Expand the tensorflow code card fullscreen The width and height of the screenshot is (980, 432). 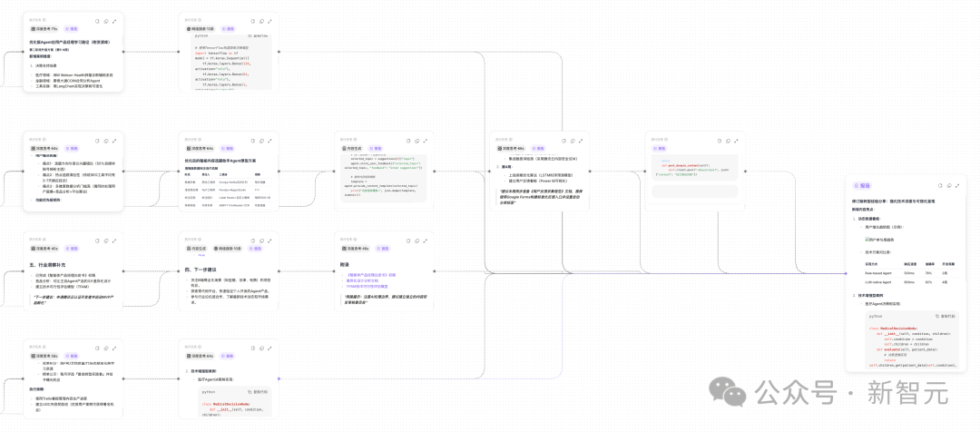point(269,21)
